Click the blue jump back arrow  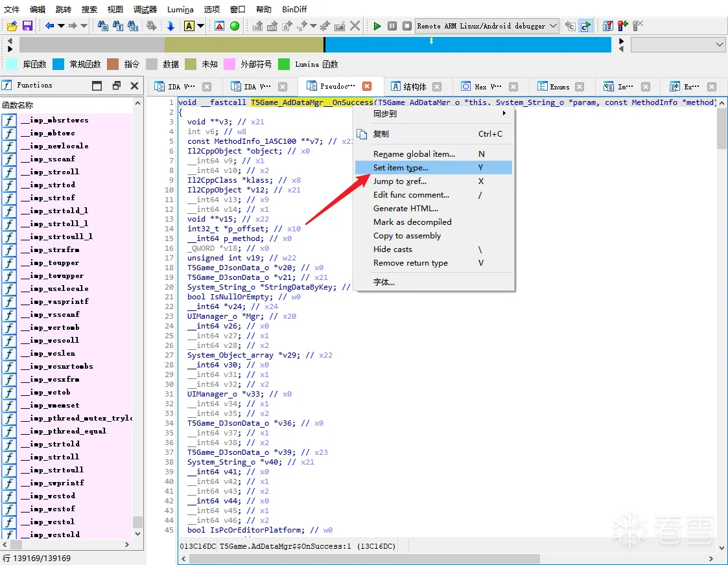coord(49,26)
